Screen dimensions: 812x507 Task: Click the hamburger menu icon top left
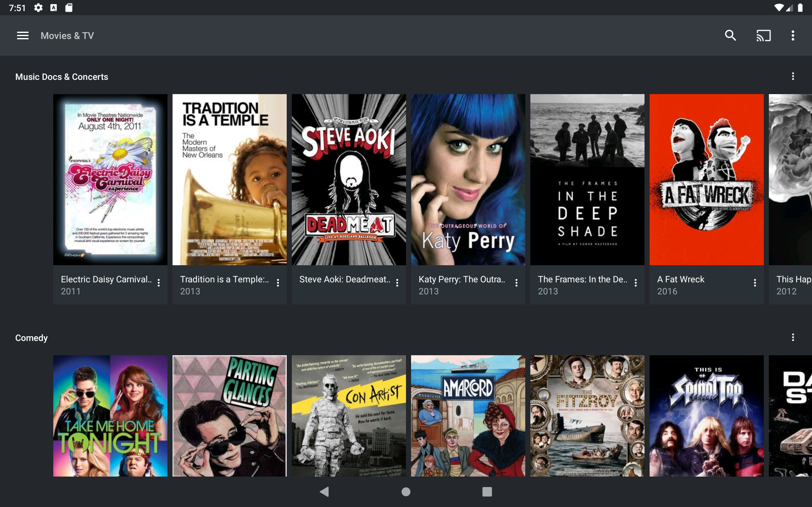22,35
